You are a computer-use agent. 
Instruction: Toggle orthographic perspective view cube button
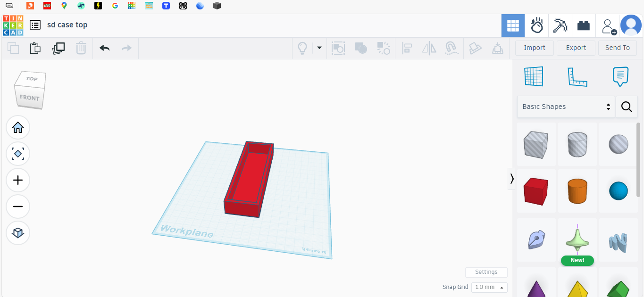click(18, 233)
